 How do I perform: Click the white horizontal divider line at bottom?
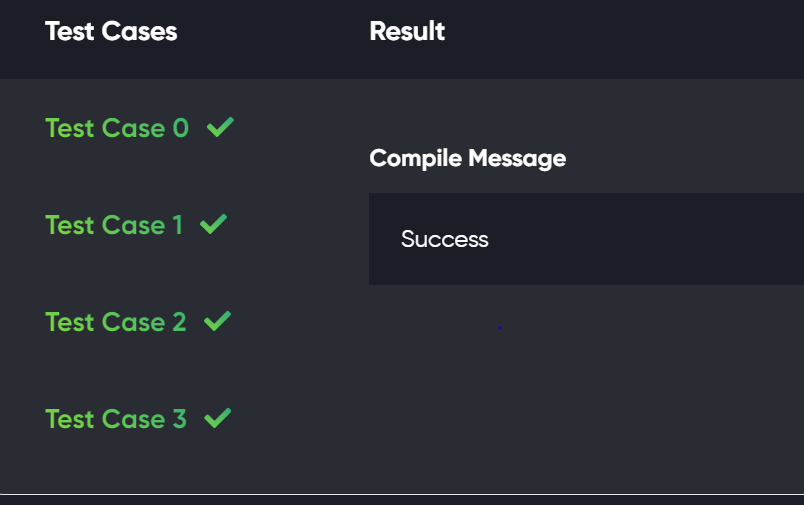[402, 494]
